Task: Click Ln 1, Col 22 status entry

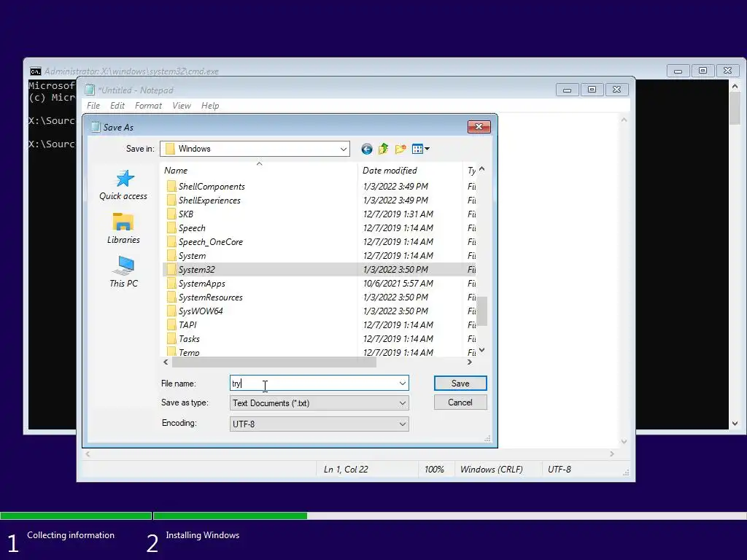Action: [346, 470]
